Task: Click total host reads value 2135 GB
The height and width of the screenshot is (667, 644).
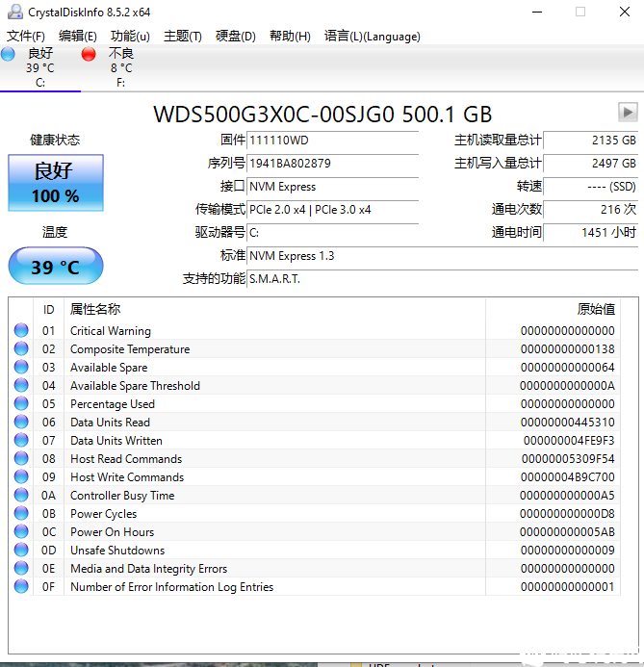Action: (591, 141)
